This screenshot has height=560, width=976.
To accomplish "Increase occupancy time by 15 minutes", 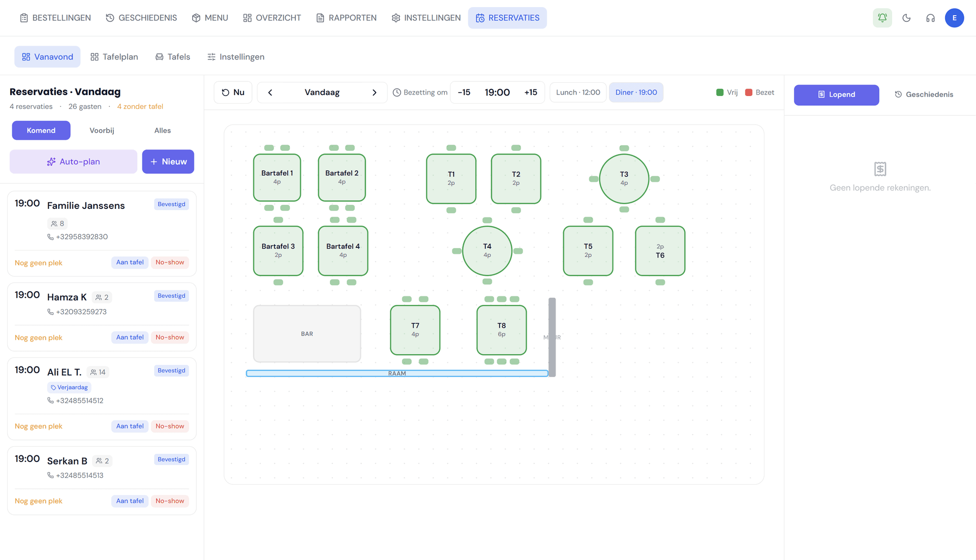I will click(531, 92).
